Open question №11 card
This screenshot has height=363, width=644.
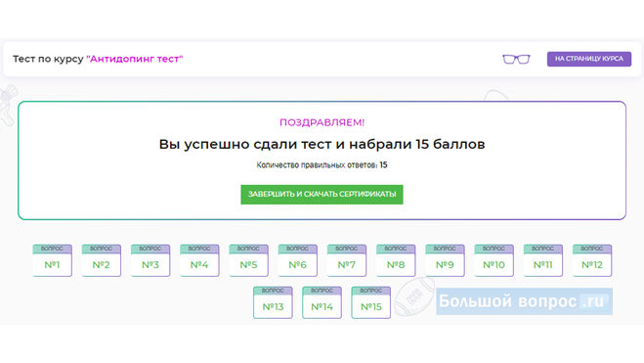[x=543, y=260]
